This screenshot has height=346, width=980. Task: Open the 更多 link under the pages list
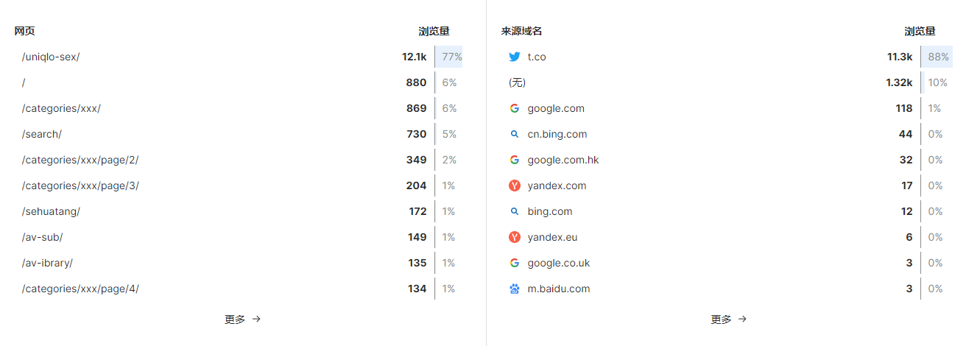pos(242,319)
